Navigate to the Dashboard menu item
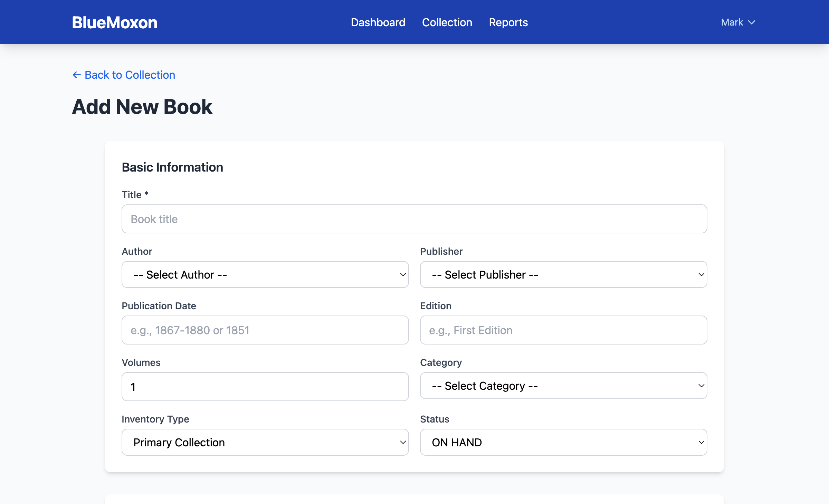Screen dimensions: 829x504 click(x=378, y=22)
